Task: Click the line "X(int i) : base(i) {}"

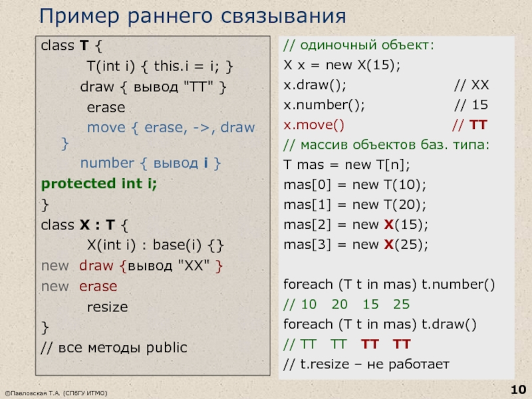Action: [x=156, y=245]
